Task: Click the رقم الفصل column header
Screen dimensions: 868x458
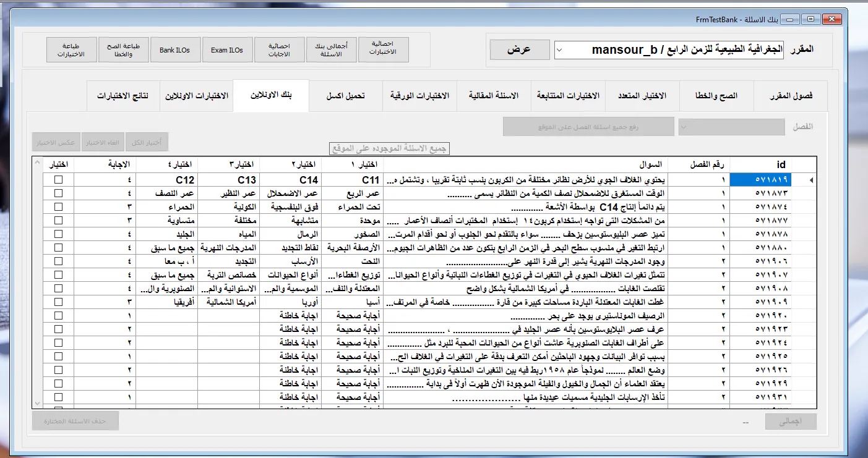Action: click(699, 164)
